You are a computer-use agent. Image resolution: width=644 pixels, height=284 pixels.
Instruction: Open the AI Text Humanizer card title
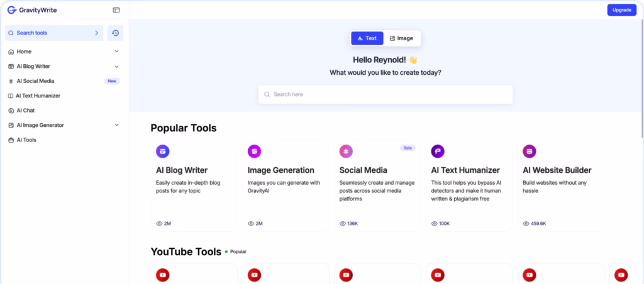[465, 170]
